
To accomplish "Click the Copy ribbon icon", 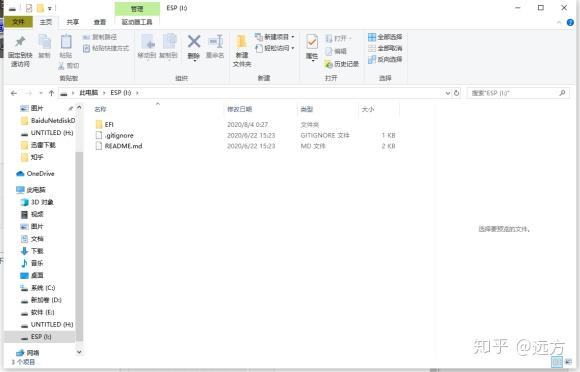I will pyautogui.click(x=44, y=46).
